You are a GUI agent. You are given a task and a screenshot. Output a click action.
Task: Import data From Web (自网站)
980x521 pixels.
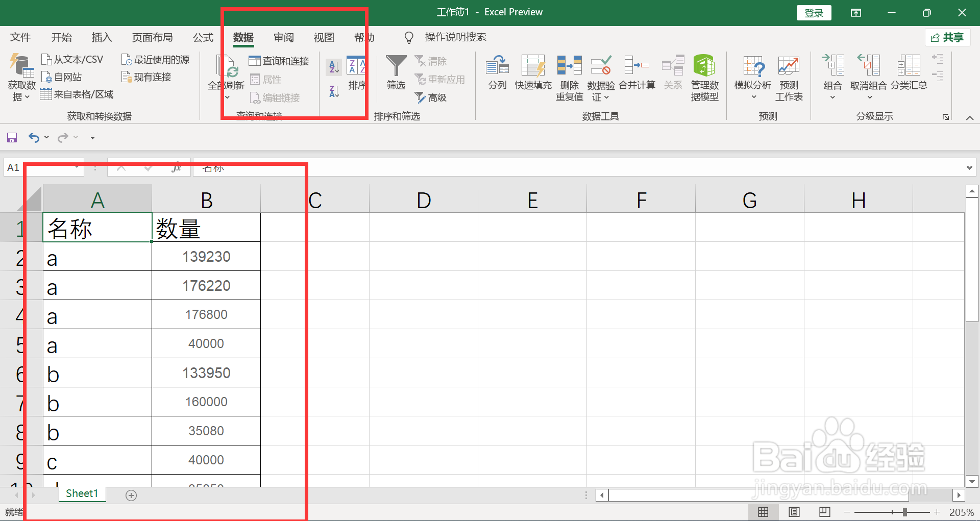[x=61, y=77]
